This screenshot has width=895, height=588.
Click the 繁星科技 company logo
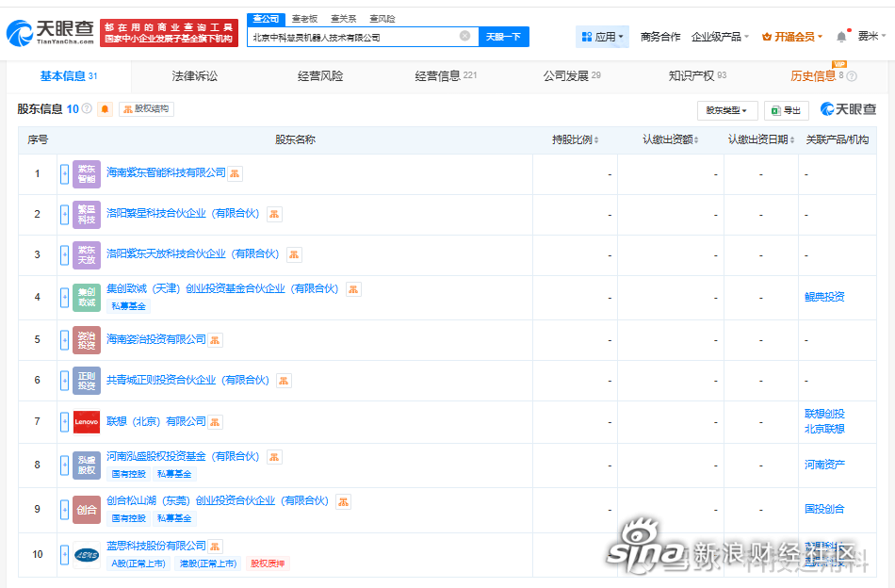coord(87,215)
